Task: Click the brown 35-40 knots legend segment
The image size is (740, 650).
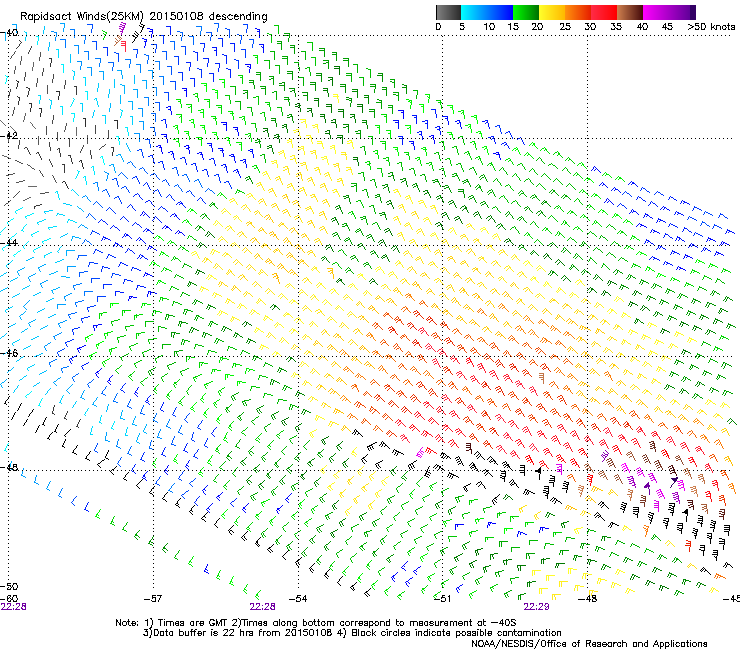Action: click(x=630, y=12)
